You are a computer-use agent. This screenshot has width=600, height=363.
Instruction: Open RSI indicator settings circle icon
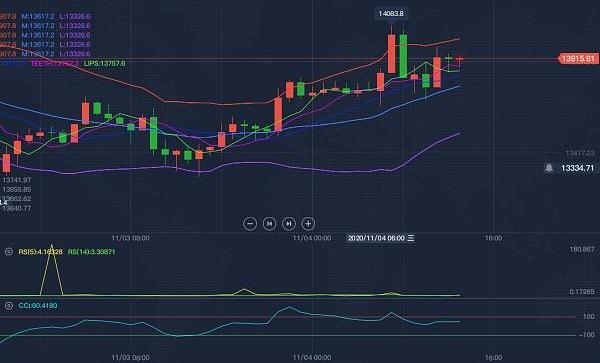tap(9, 251)
